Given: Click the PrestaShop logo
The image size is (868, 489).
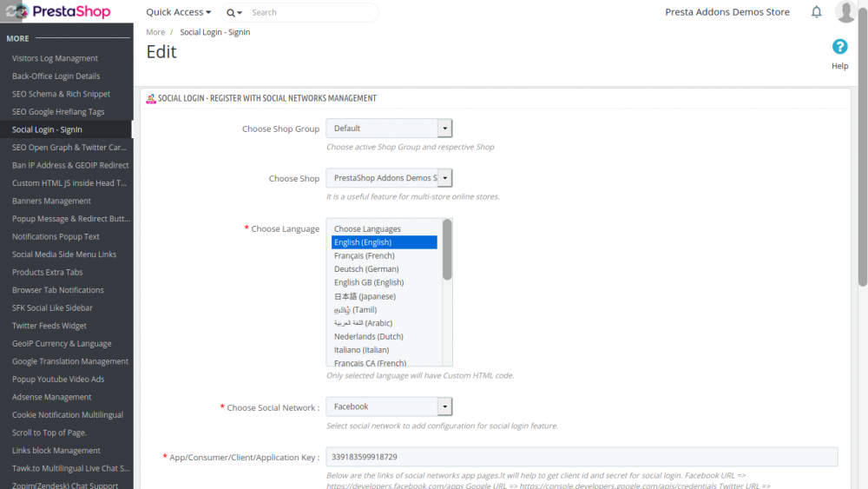Looking at the screenshot, I should [x=58, y=11].
